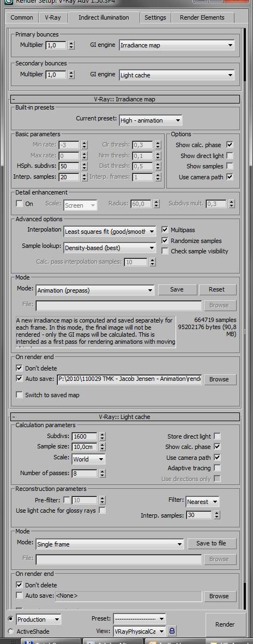Go to the Render Elements tab

coord(202,17)
